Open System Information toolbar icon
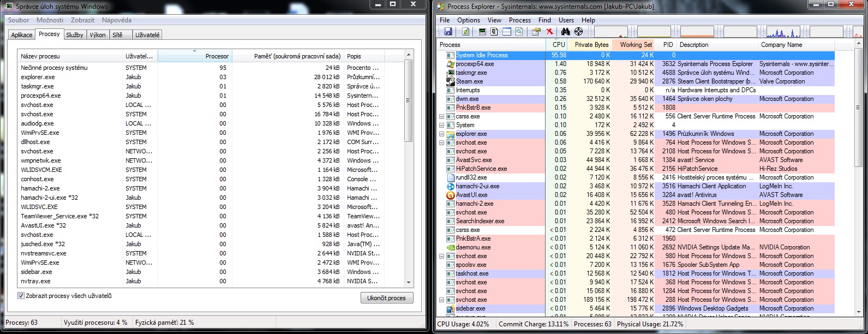This screenshot has height=334, width=868. [482, 32]
